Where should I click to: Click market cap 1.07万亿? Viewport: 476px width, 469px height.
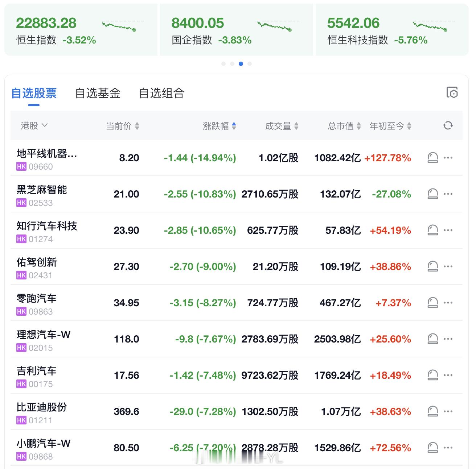341,412
